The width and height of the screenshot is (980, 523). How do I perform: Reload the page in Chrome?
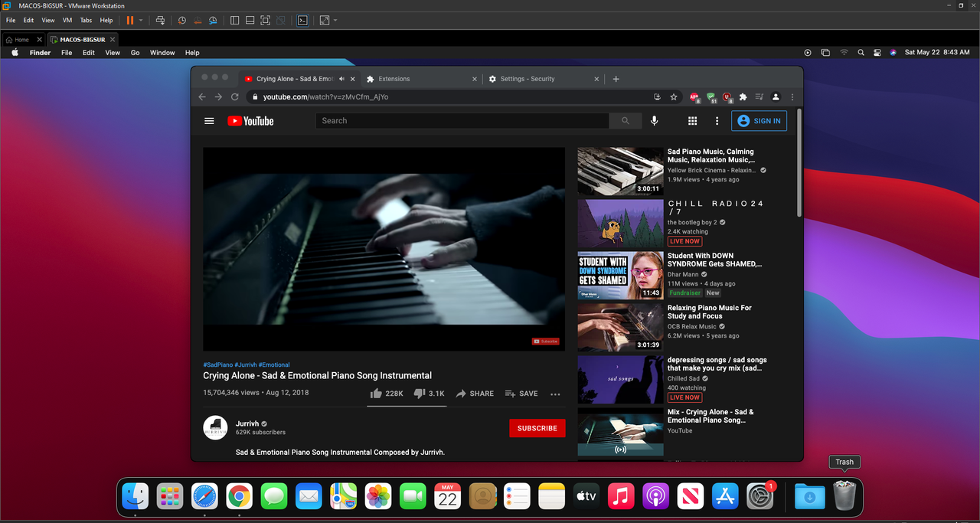pos(235,97)
